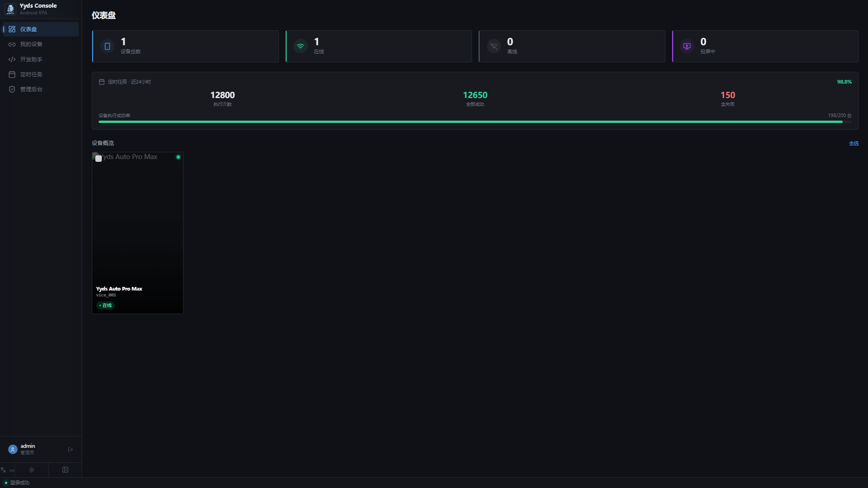Go to 我的设备 in sidebar

click(x=41, y=44)
